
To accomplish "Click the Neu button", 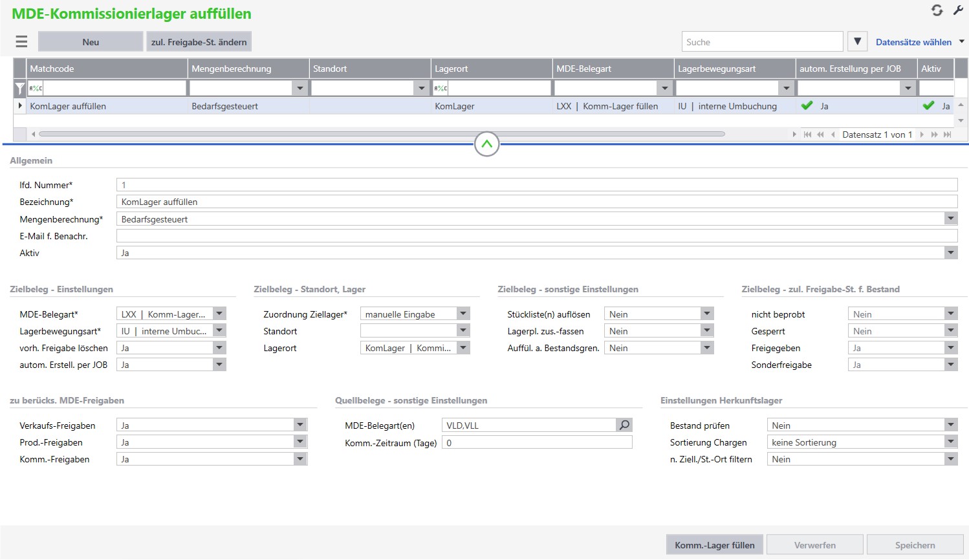I will [x=91, y=42].
